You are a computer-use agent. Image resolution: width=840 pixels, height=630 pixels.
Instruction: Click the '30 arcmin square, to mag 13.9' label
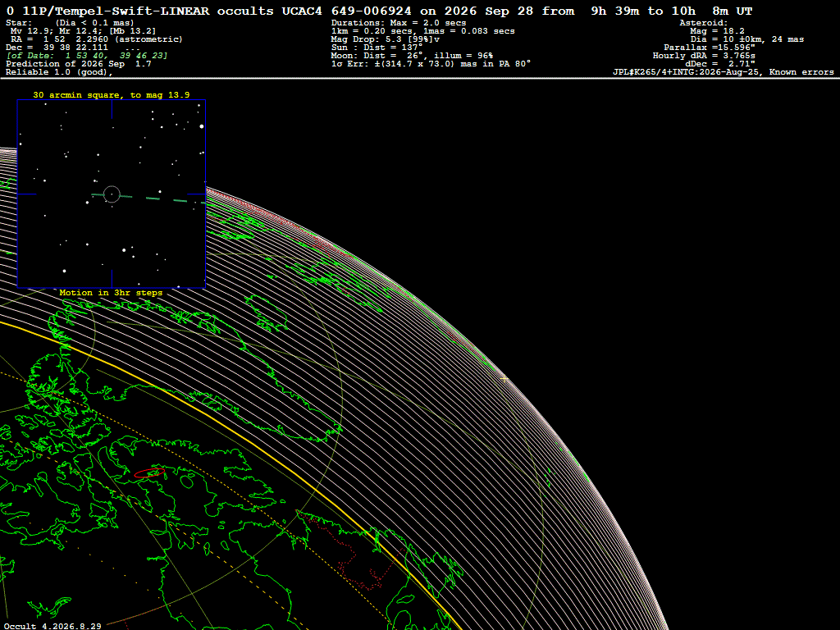tap(112, 95)
